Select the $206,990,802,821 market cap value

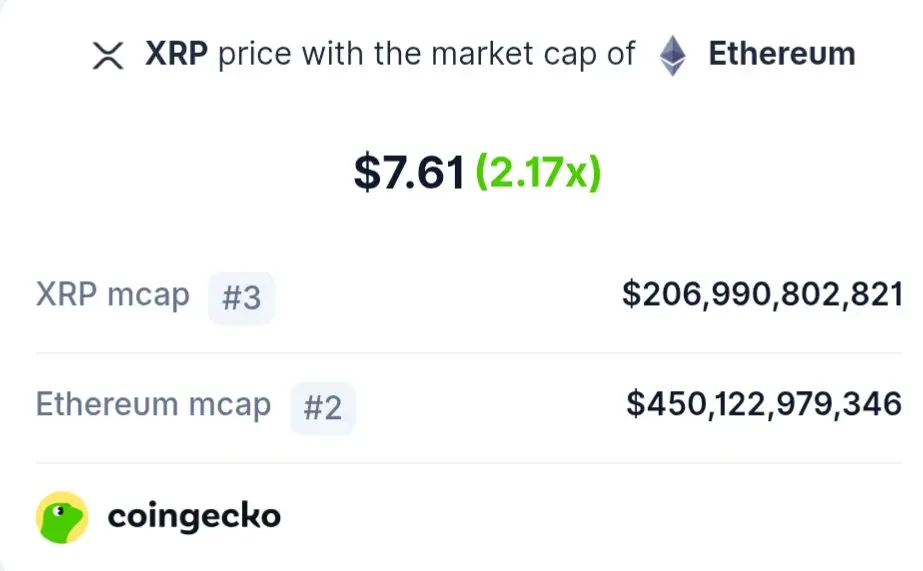tap(762, 294)
